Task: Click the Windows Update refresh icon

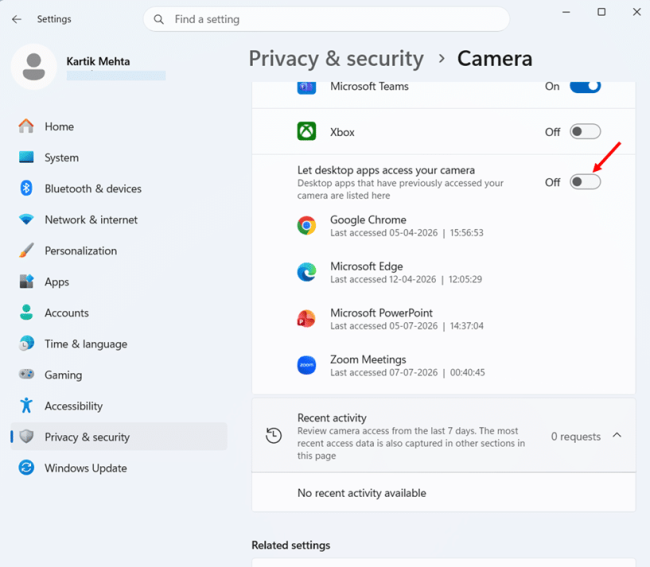Action: click(26, 468)
